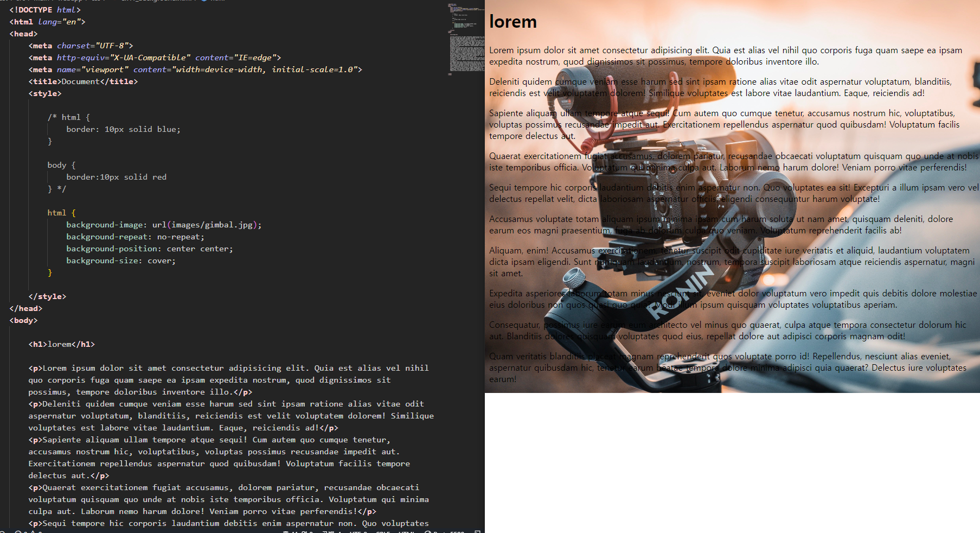Click the commented "/* html {" line
Viewport: 980px width, 533px height.
coord(69,117)
